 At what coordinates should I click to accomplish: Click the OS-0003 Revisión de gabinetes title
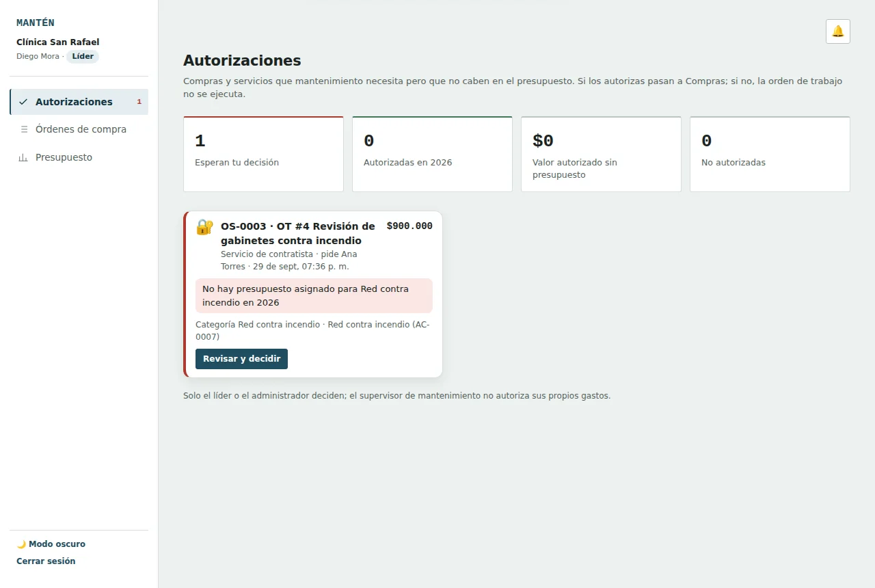[298, 233]
